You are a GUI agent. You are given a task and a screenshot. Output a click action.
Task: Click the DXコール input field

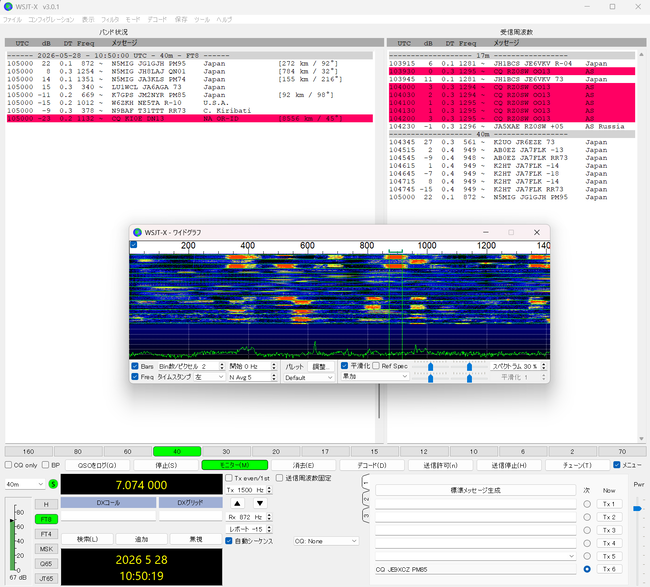108,516
